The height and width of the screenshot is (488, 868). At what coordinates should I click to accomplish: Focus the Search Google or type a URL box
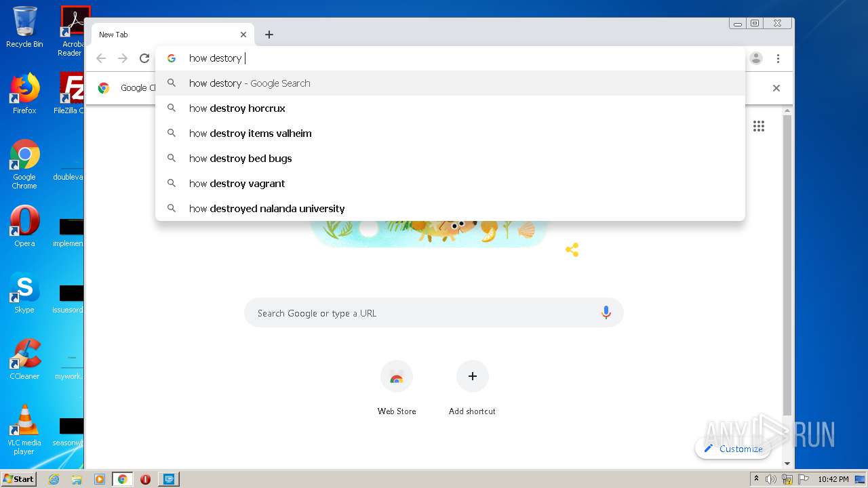click(434, 312)
